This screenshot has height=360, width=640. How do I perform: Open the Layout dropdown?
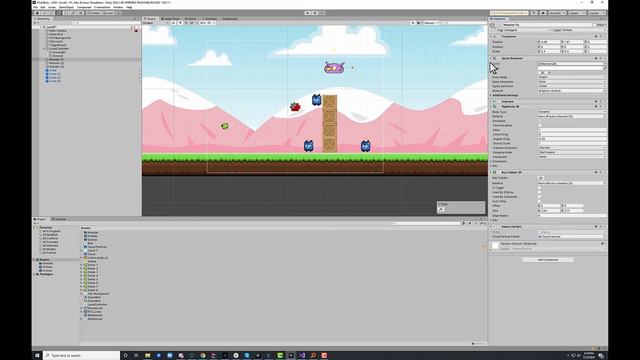[x=596, y=13]
